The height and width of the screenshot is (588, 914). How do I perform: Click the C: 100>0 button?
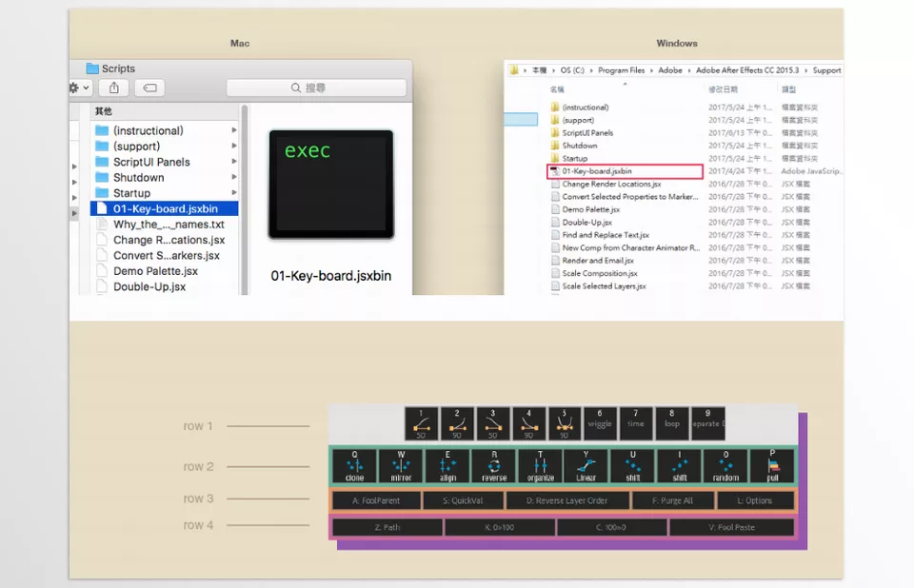pyautogui.click(x=611, y=527)
